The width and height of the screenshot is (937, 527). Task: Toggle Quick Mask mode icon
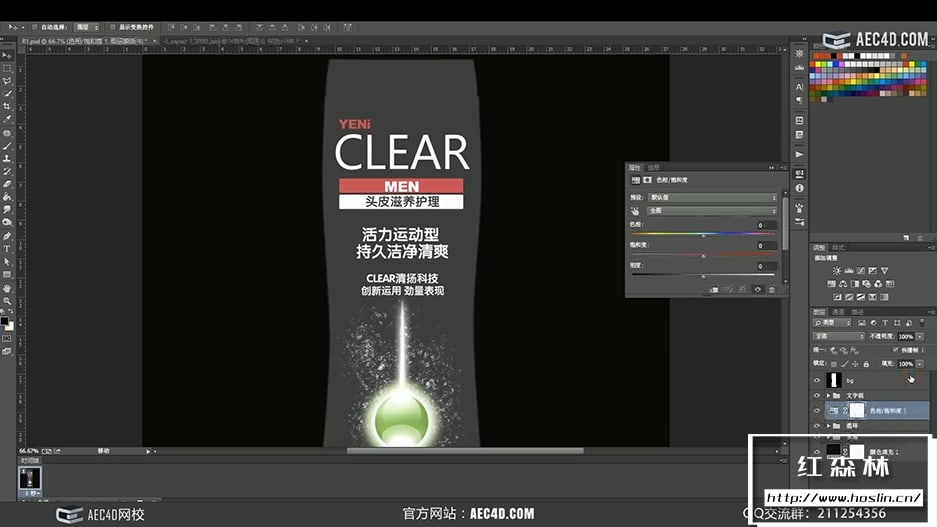[7, 339]
